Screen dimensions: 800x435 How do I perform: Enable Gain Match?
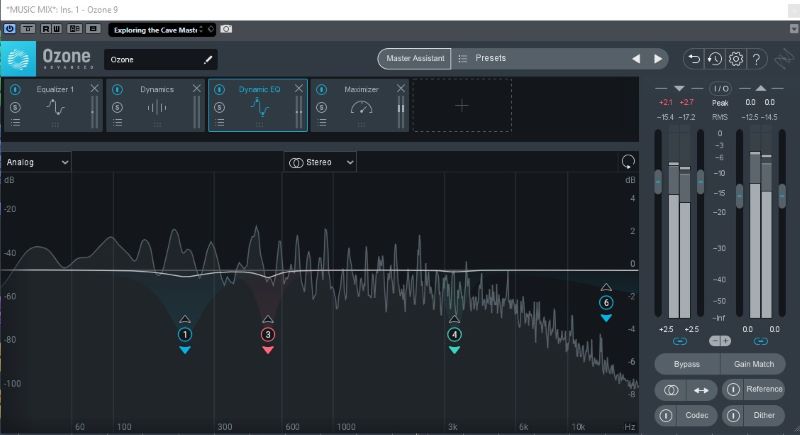click(754, 364)
